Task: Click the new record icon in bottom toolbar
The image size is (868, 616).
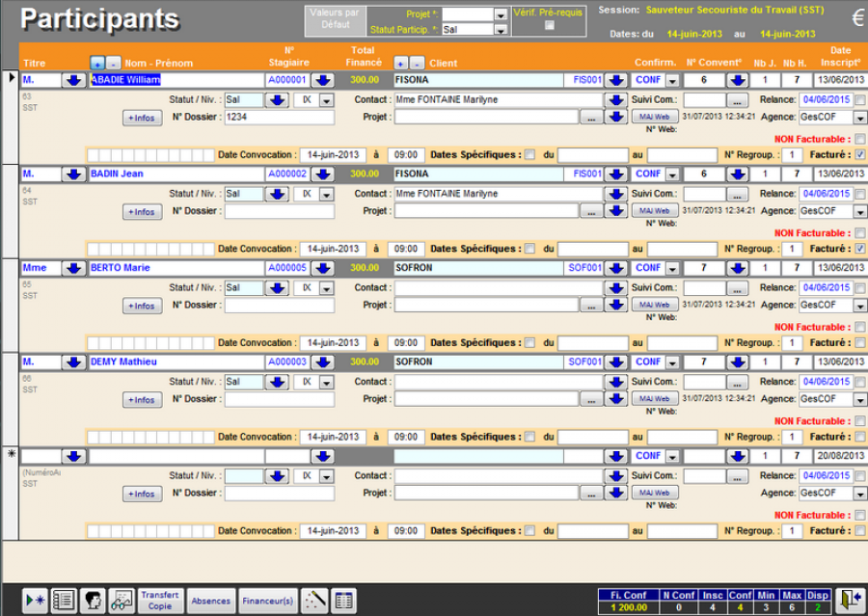Action: pyautogui.click(x=35, y=601)
